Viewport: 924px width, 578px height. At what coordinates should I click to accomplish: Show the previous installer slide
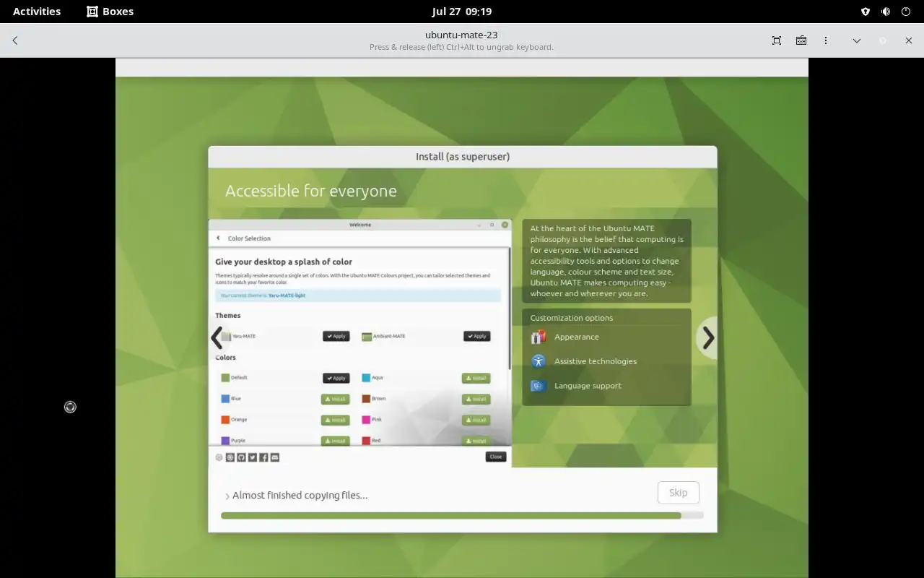217,337
